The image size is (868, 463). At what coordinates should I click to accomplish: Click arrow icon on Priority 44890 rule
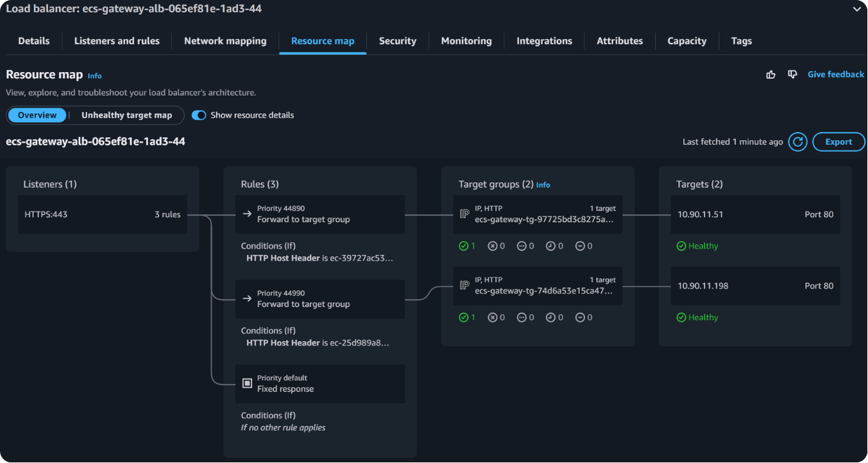[247, 214]
